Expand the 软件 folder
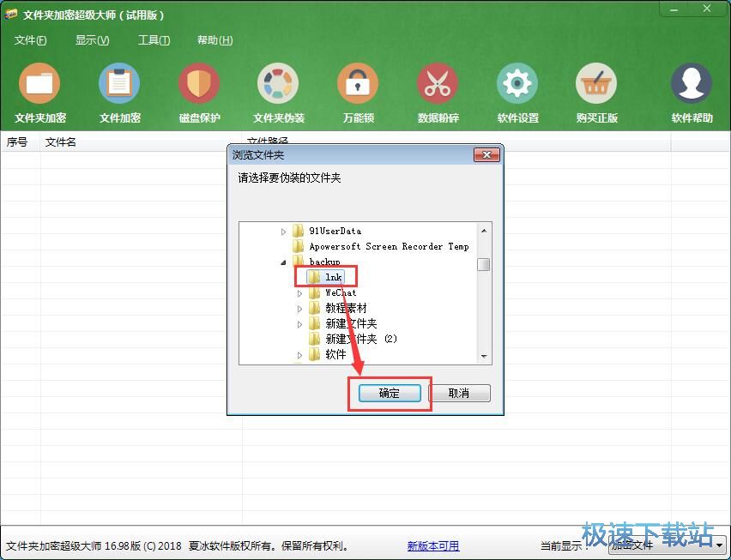The width and height of the screenshot is (731, 560). click(299, 355)
